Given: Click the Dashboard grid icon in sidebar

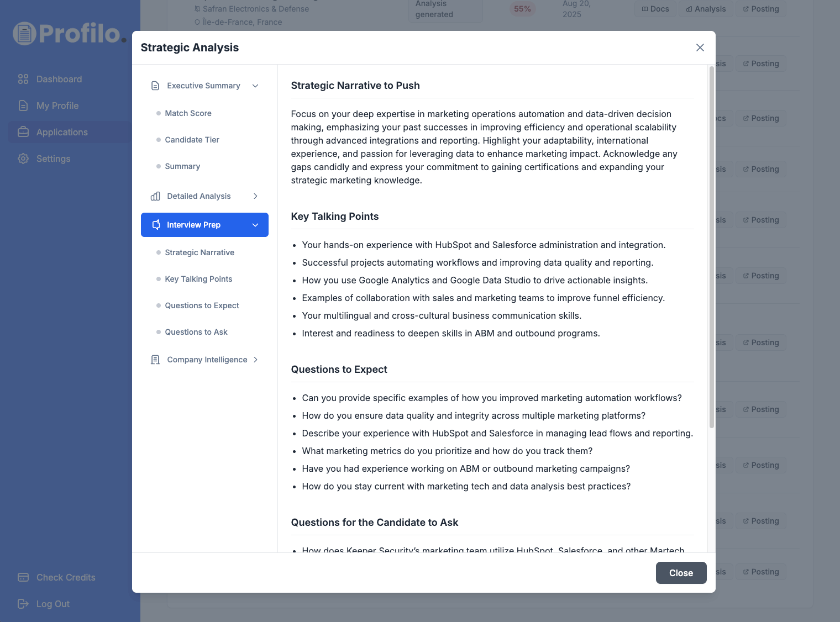Looking at the screenshot, I should (23, 79).
